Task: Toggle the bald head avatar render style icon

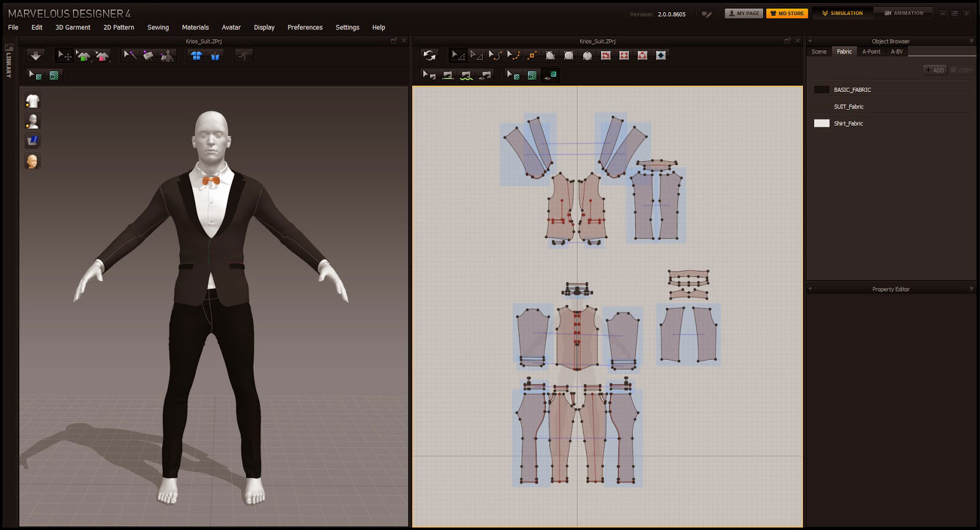Action: (32, 161)
